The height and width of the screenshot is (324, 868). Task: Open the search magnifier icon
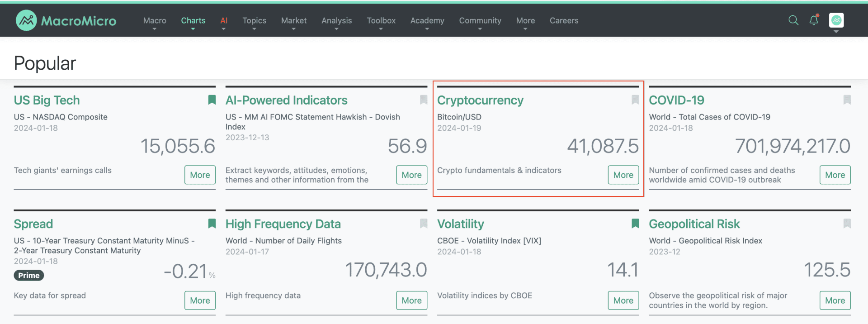point(793,20)
